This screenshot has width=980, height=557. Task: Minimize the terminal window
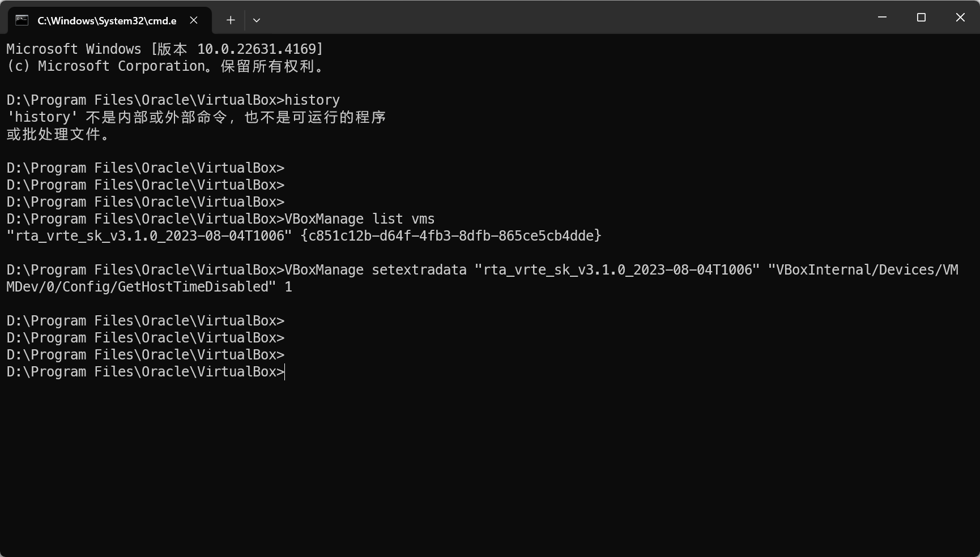[882, 18]
